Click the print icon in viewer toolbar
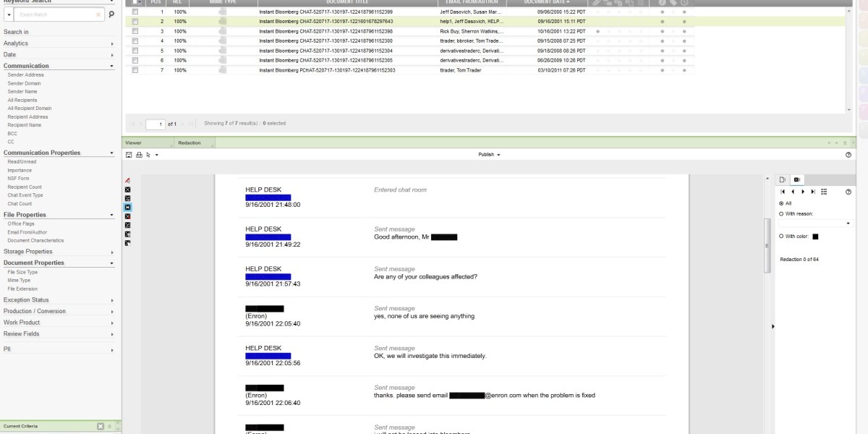The image size is (868, 434). click(x=139, y=155)
